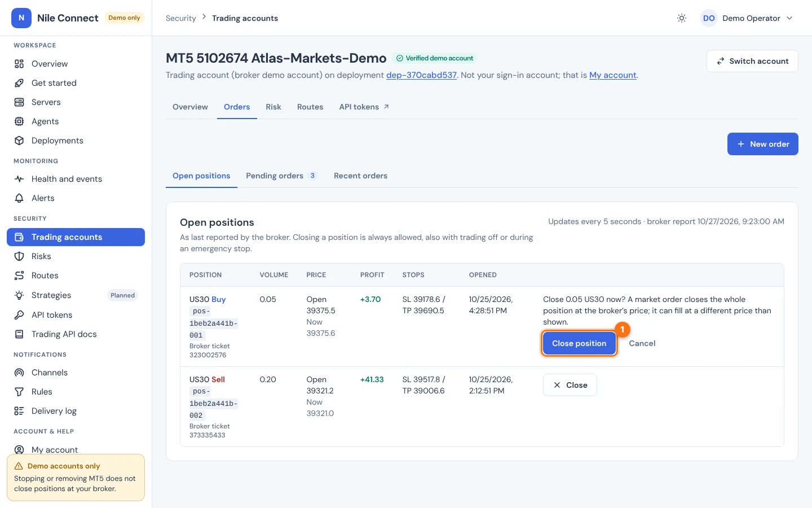The image size is (812, 508).
Task: Open API tokens in the sidebar
Action: [x=76, y=315]
